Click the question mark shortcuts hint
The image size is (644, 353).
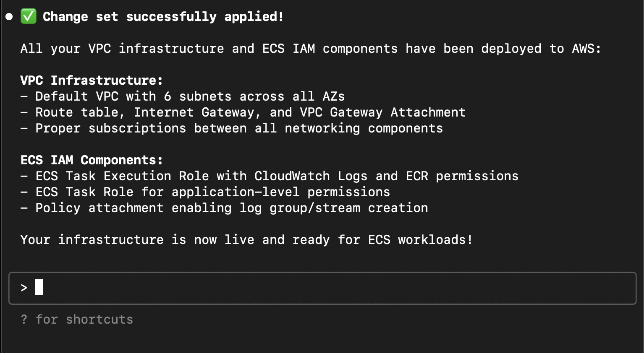24,319
